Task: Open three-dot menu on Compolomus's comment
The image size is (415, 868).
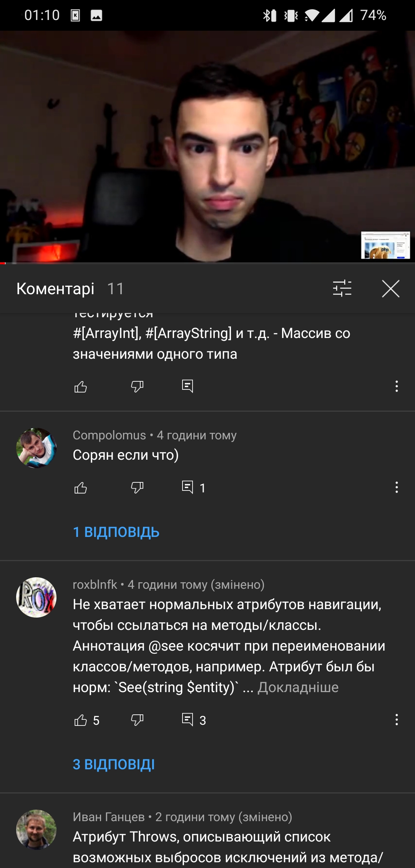Action: click(x=397, y=487)
